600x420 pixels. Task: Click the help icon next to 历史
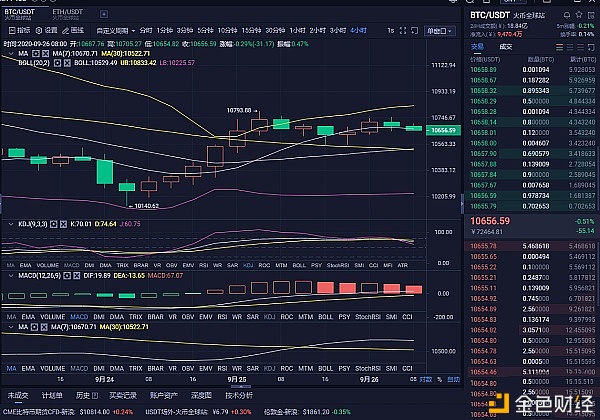click(95, 396)
